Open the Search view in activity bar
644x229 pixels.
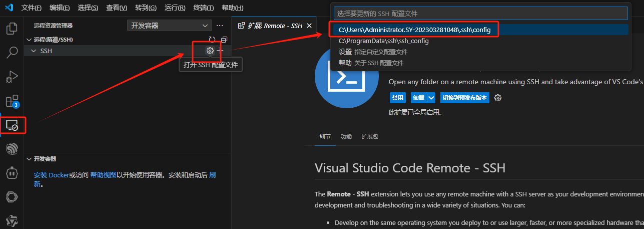[x=12, y=52]
